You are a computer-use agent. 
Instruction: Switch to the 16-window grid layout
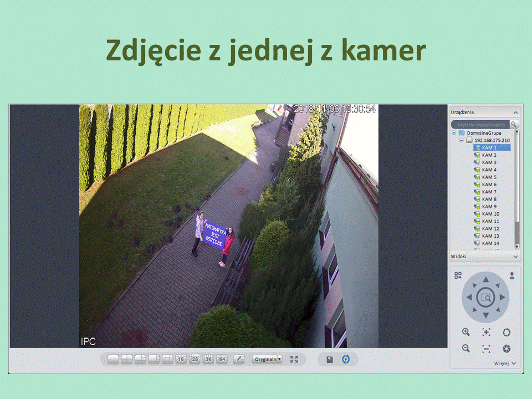[181, 359]
